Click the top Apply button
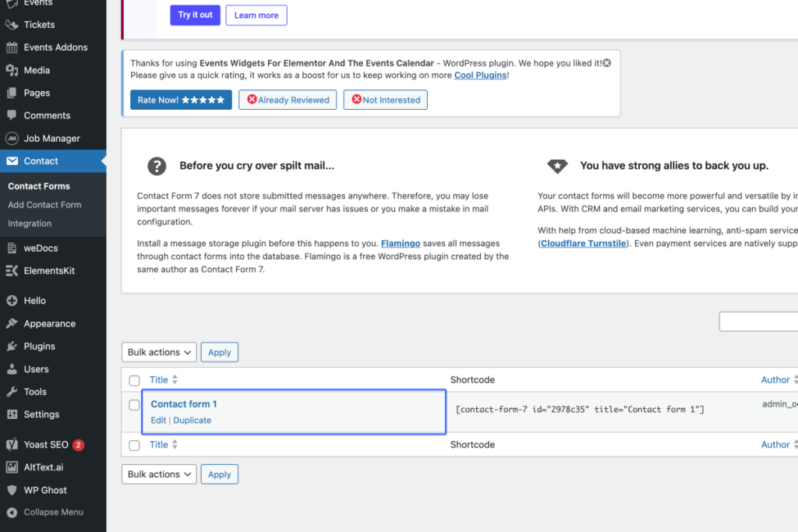This screenshot has height=532, width=798. coord(219,352)
